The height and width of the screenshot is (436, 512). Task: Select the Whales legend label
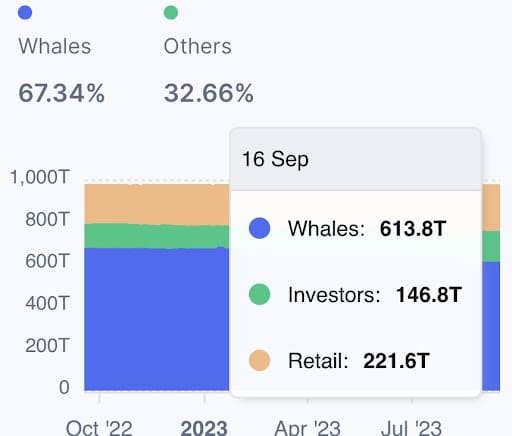click(55, 46)
